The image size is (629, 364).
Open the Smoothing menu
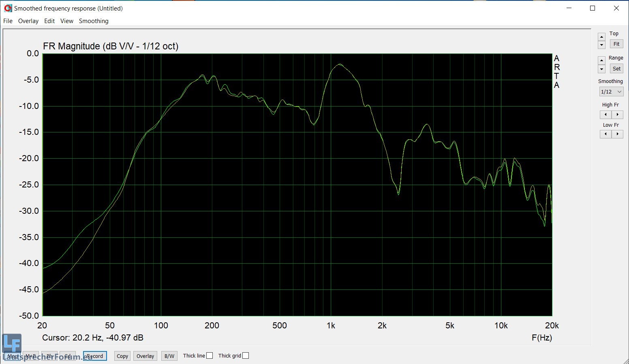coord(94,21)
